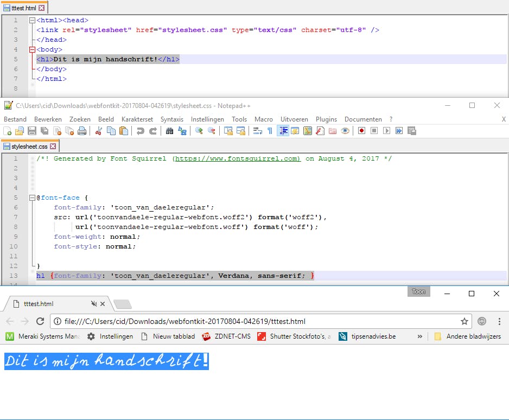Click the Chrome address bar URL
This screenshot has height=420, width=509.
(x=184, y=321)
